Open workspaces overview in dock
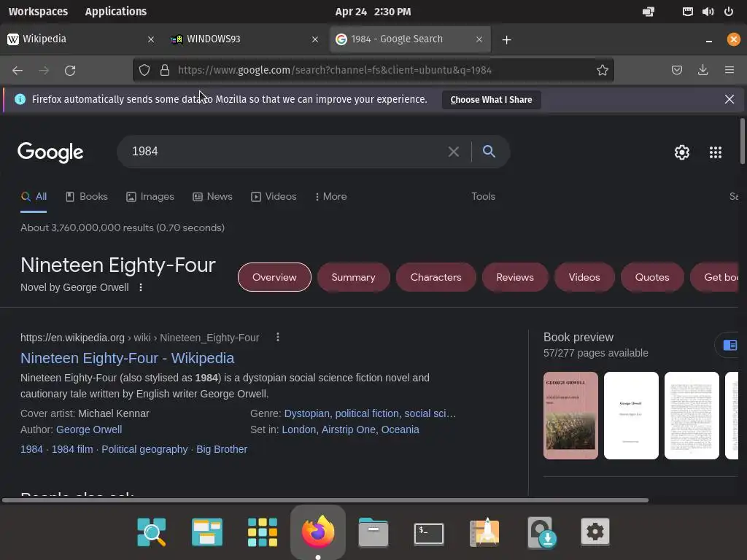The height and width of the screenshot is (560, 747). click(206, 532)
